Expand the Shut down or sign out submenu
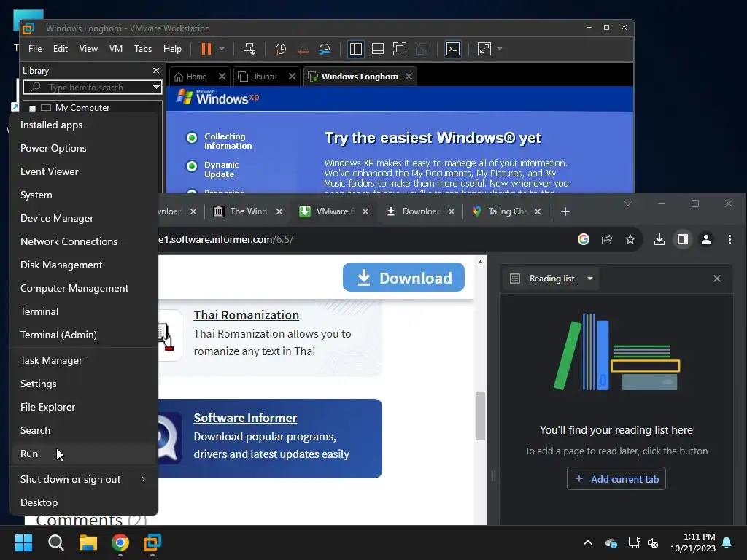This screenshot has width=747, height=560. coord(84,480)
